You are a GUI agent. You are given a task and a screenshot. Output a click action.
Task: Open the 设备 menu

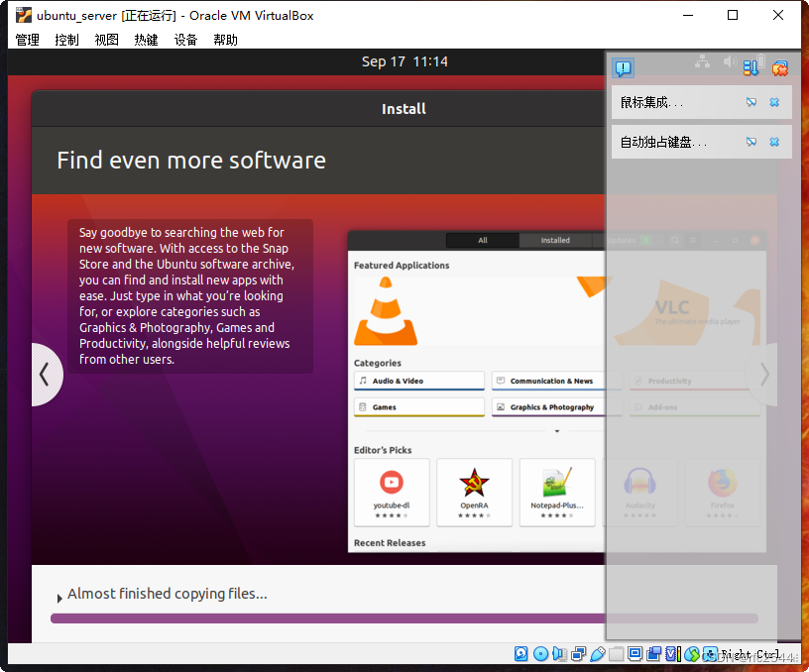coord(185,40)
